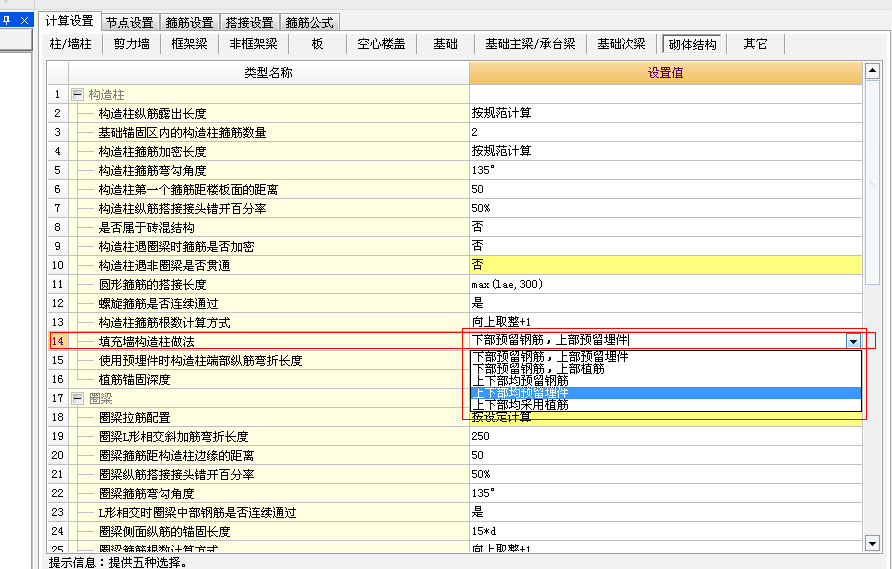Click the 构造柱箍筋加密长度 value cell
Screen dimensions: 892x569
tap(666, 151)
